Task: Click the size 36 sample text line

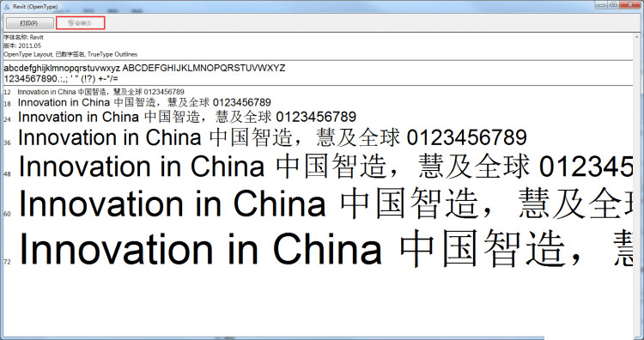Action: [x=272, y=137]
